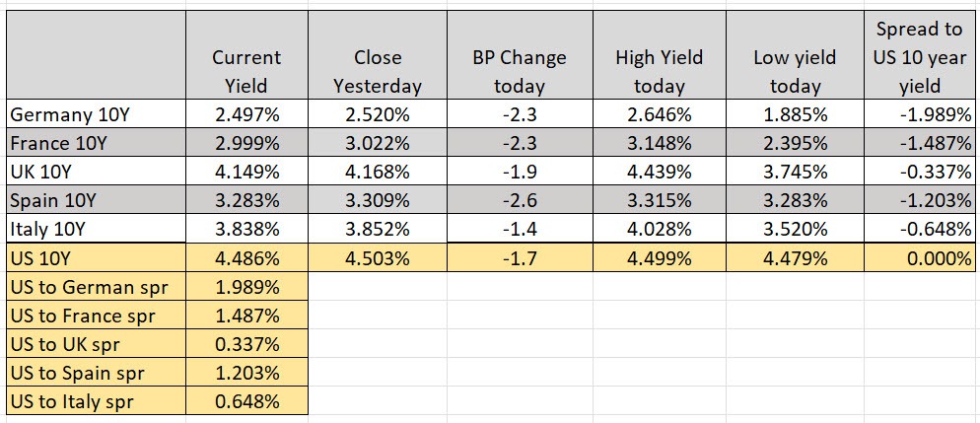Click the Current Yield column header
Screen dimensions: 980x423
pyautogui.click(x=246, y=71)
